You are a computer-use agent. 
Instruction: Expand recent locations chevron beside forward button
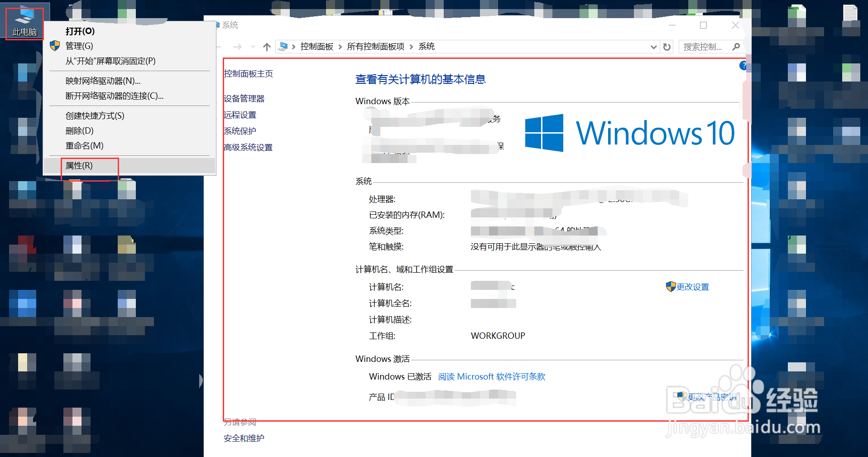[252, 46]
